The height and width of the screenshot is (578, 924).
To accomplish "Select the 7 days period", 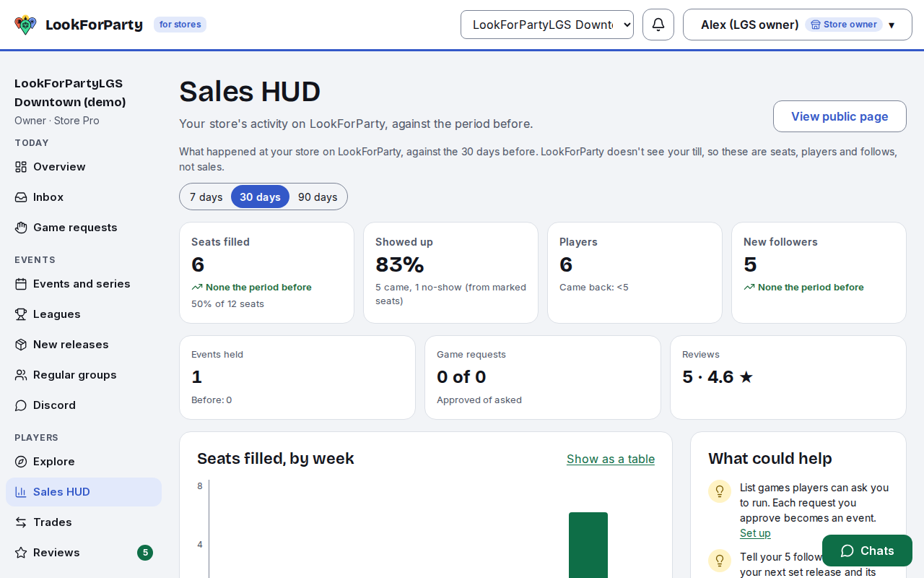I will point(206,197).
